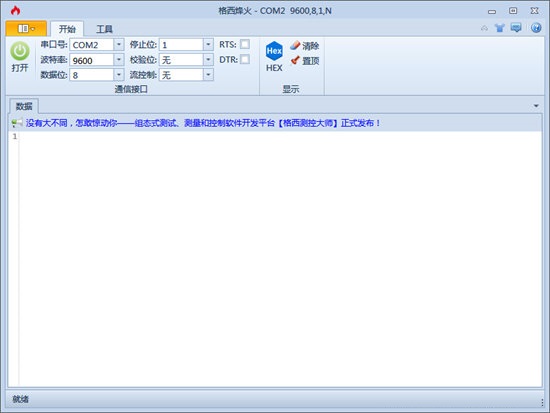Enable the DTR checkbox

tap(245, 59)
